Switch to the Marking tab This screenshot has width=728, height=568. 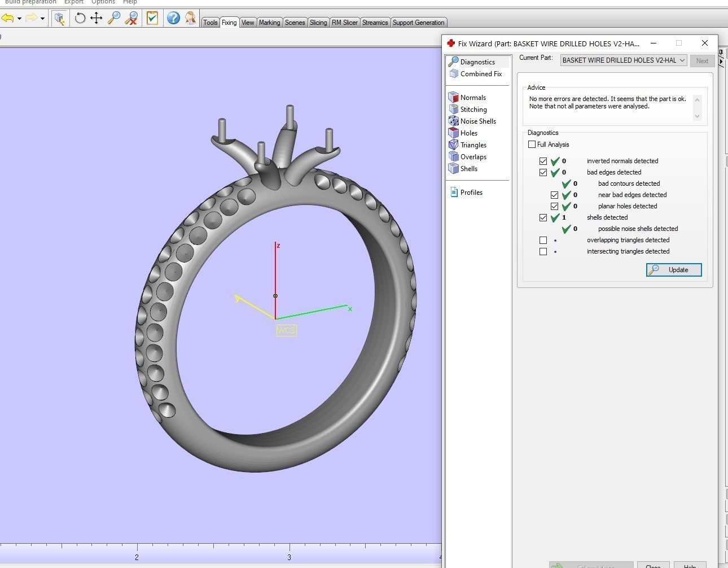click(x=269, y=23)
